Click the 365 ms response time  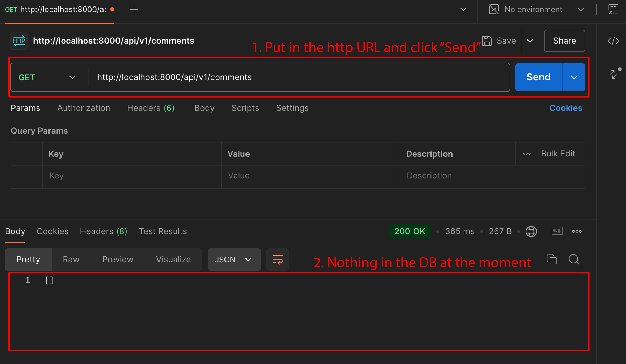[x=460, y=231]
